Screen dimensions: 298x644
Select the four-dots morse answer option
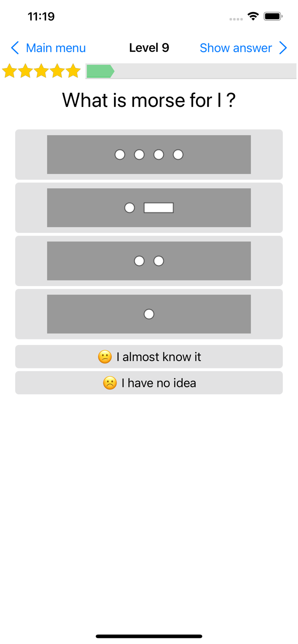pyautogui.click(x=149, y=154)
